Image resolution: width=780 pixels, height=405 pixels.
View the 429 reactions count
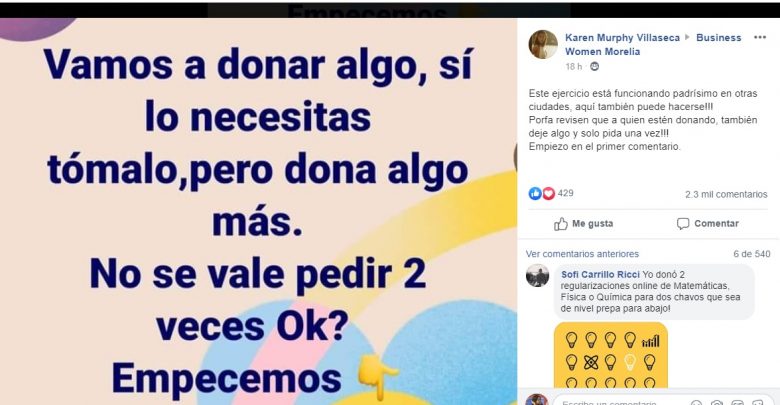point(566,193)
